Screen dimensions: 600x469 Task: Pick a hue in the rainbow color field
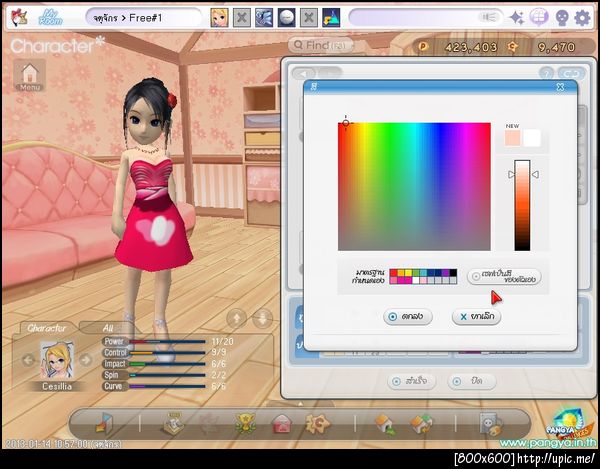414,187
